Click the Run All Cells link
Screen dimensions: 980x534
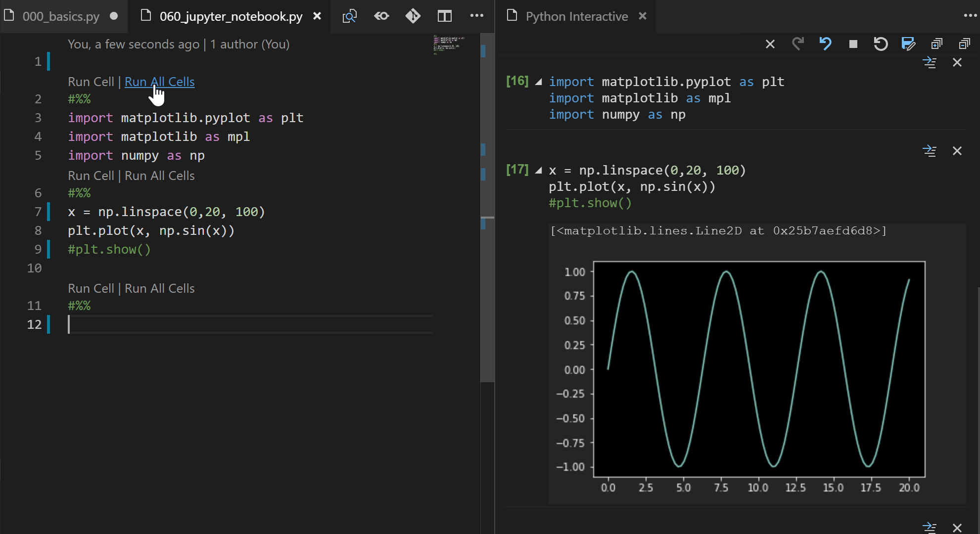point(159,82)
